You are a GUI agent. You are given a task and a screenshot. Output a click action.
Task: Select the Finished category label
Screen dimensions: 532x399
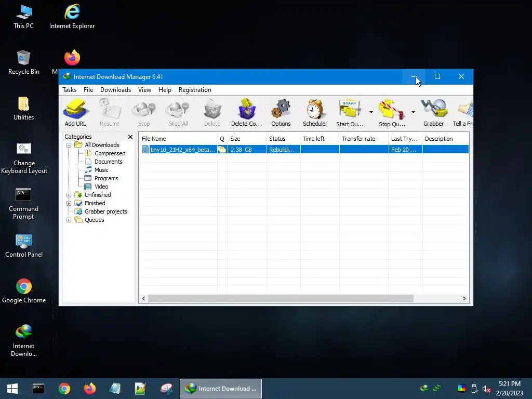95,203
